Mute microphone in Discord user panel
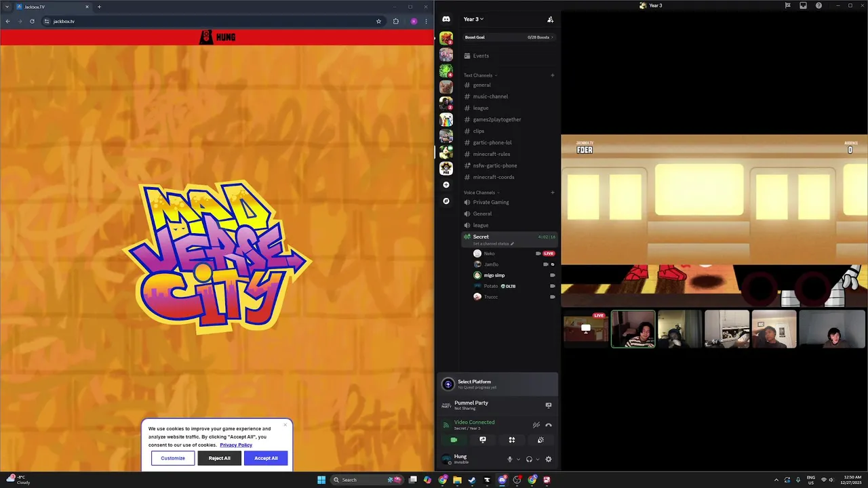868x488 pixels. coord(510,459)
